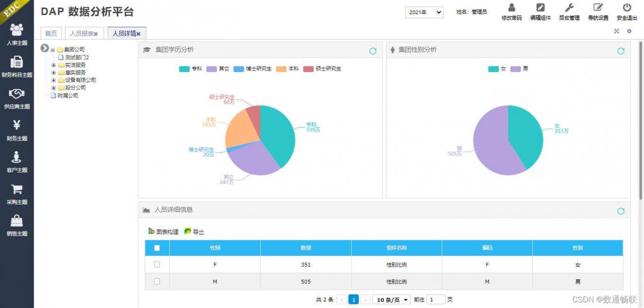Click the 安全退出 power icon
644x308 pixels.
[627, 8]
